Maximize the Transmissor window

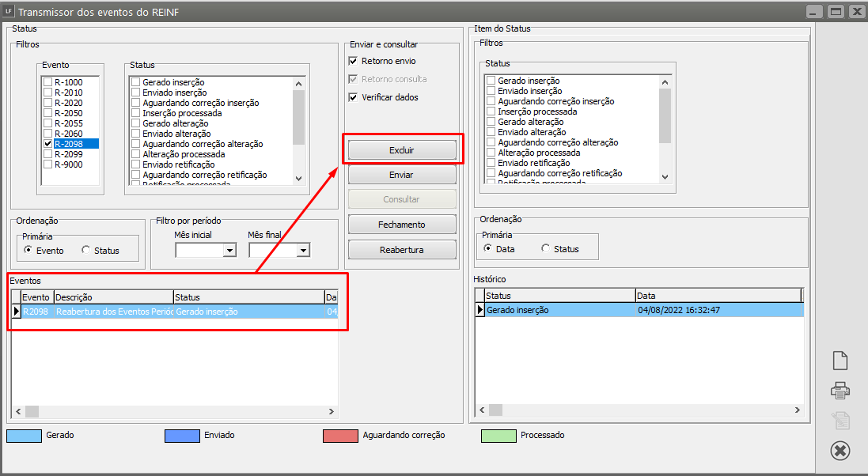(836, 12)
